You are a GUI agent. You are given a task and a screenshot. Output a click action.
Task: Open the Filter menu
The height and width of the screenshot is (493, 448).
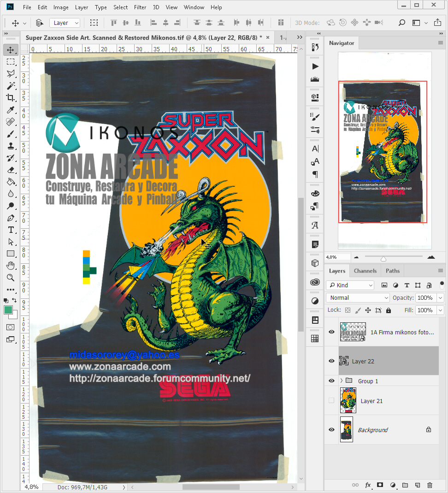pos(140,7)
